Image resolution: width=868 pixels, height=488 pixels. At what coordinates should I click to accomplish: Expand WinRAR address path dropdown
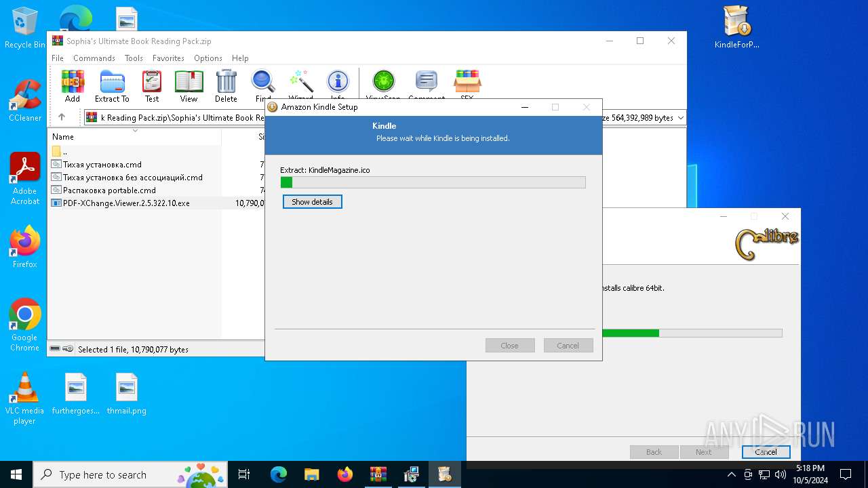(680, 118)
